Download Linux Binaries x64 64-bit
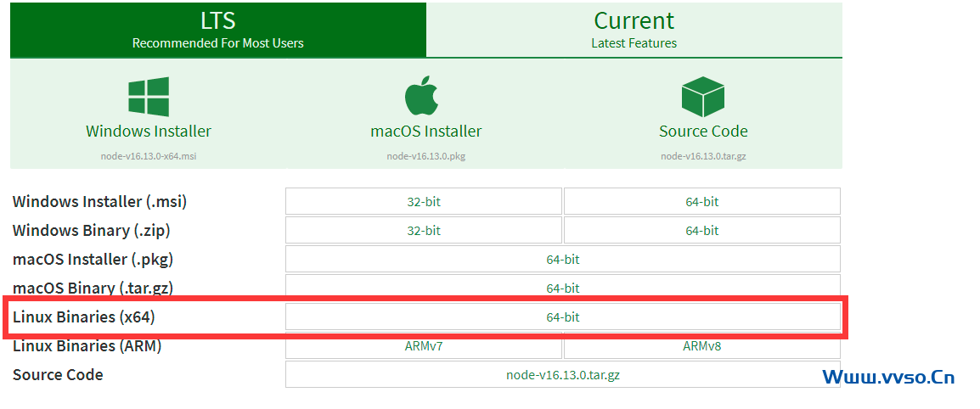The width and height of the screenshot is (980, 409). click(562, 317)
